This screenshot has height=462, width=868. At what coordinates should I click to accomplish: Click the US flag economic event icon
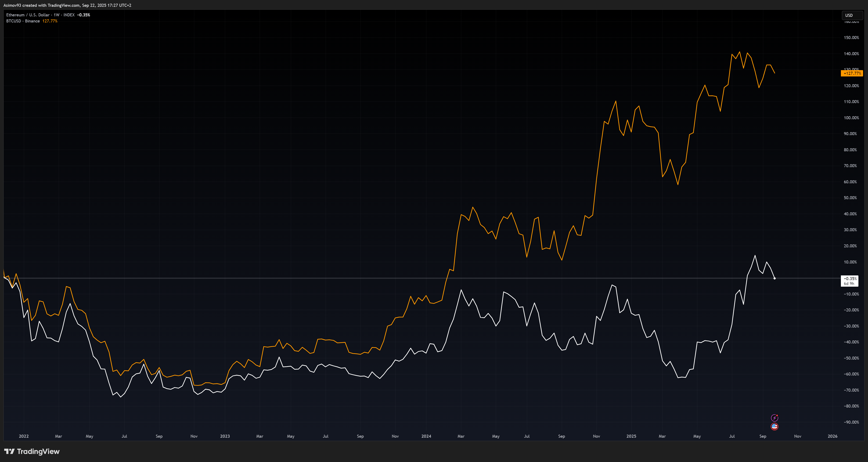774,427
